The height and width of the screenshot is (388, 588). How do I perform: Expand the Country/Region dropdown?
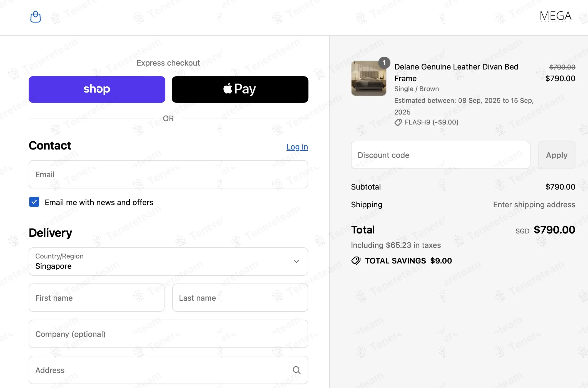(x=168, y=262)
